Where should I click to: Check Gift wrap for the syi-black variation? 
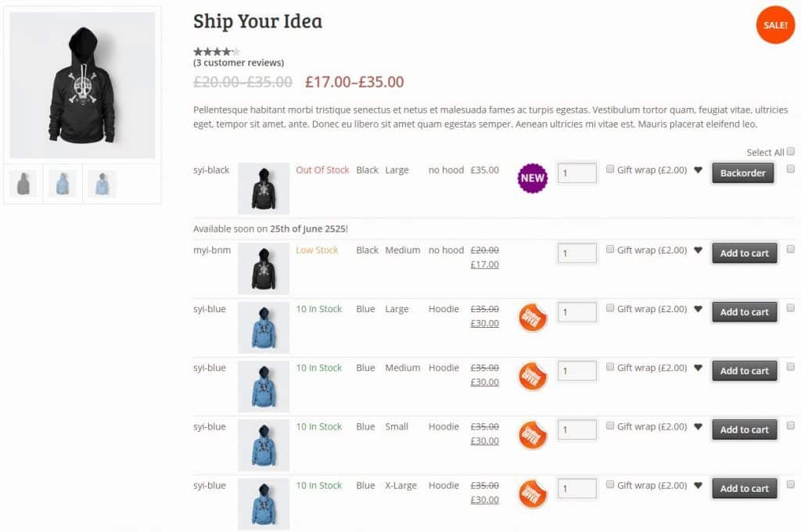coord(610,170)
